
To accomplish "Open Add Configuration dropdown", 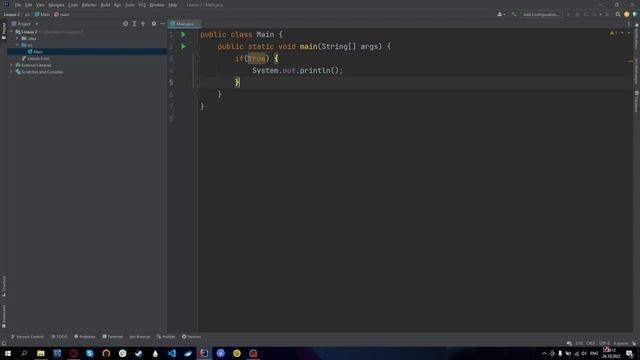I will [541, 14].
